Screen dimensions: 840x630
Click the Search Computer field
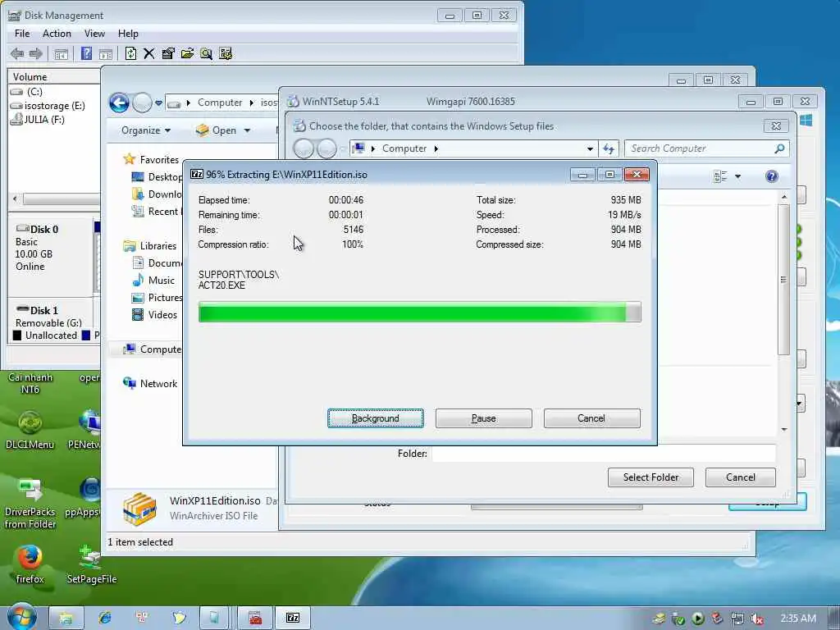[x=701, y=148]
